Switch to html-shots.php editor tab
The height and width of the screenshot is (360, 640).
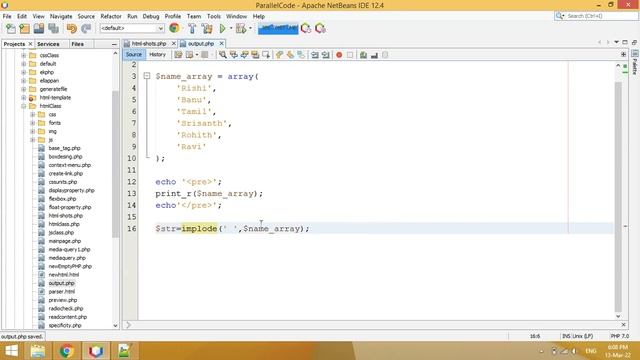[149, 43]
